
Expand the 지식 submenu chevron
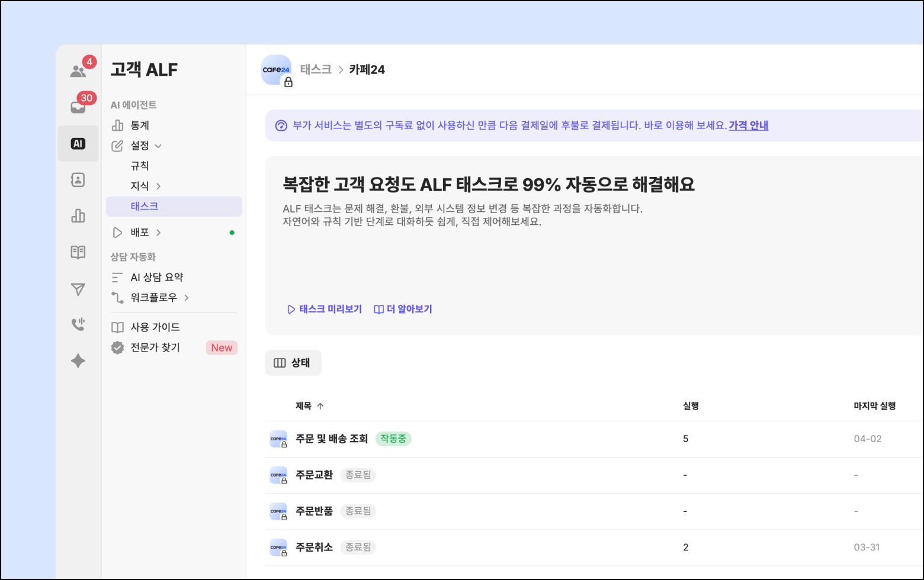159,186
